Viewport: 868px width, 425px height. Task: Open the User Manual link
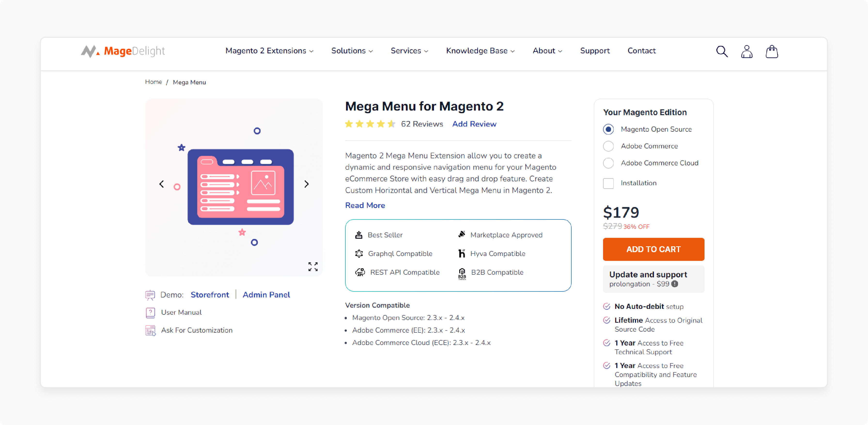pyautogui.click(x=181, y=312)
